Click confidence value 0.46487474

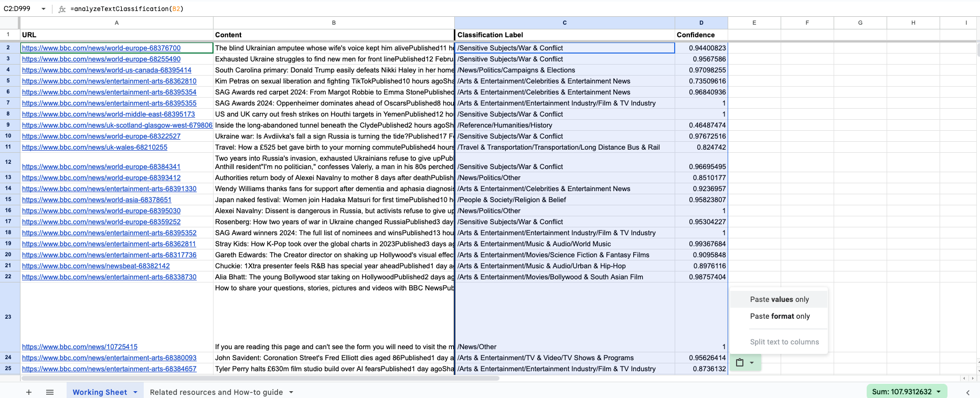701,125
